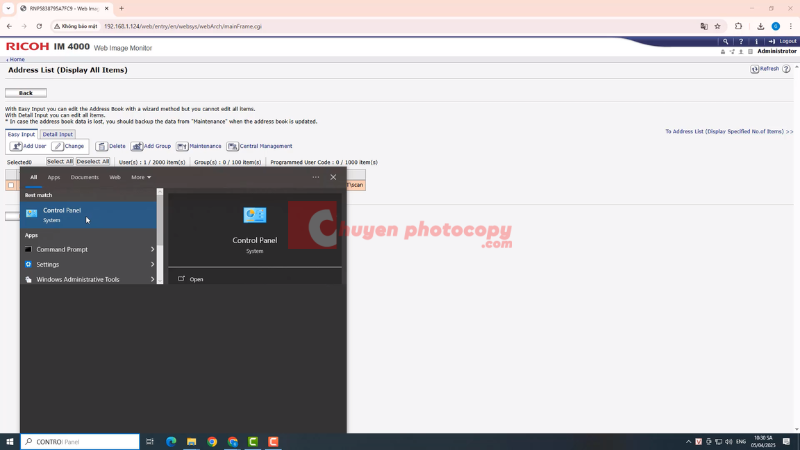Switch to All search filter tab
The image size is (800, 450).
pyautogui.click(x=33, y=177)
